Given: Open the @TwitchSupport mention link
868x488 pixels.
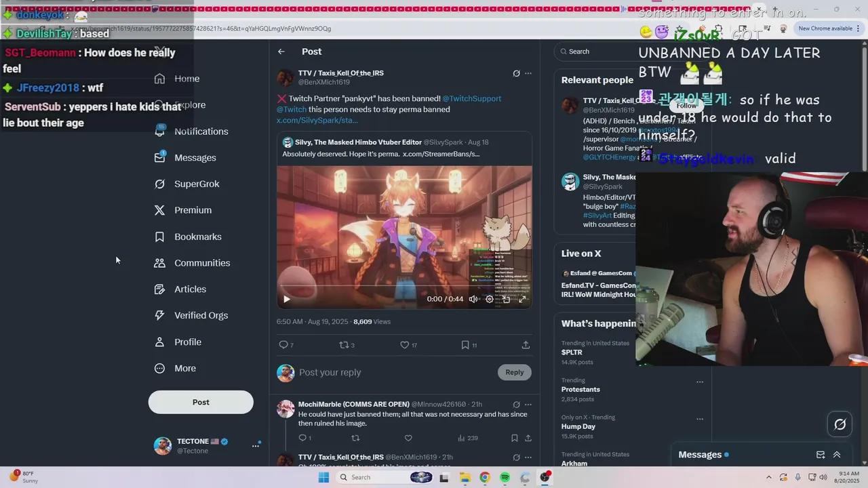Looking at the screenshot, I should pyautogui.click(x=472, y=98).
